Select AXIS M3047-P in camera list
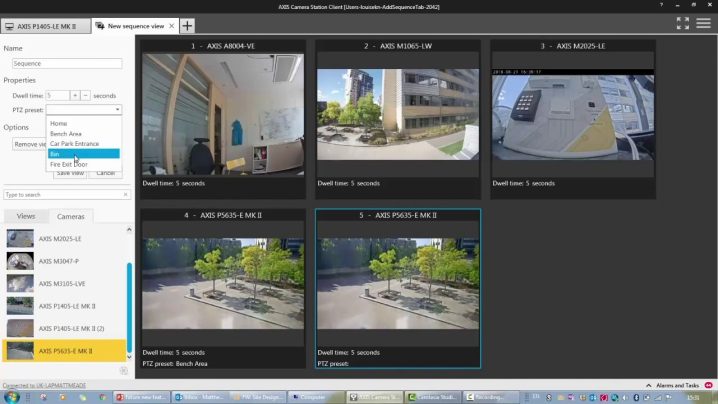Image resolution: width=718 pixels, height=404 pixels. pyautogui.click(x=57, y=260)
